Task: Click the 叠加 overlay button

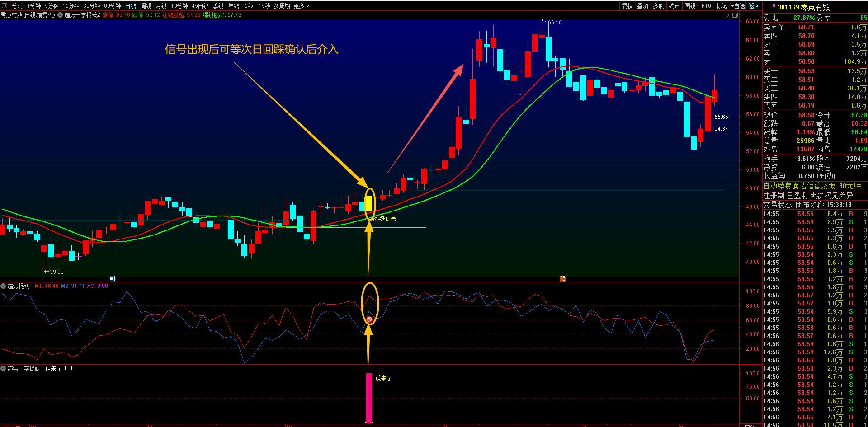Action: pos(643,6)
